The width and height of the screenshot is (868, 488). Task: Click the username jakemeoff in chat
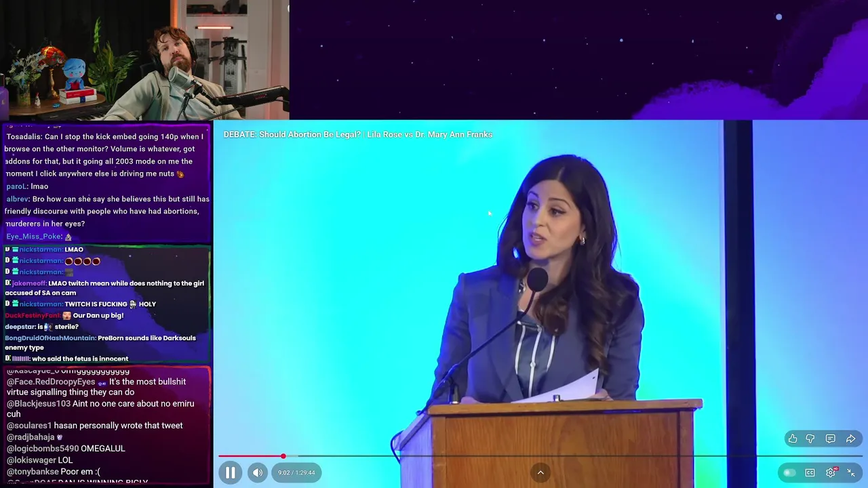pyautogui.click(x=29, y=283)
